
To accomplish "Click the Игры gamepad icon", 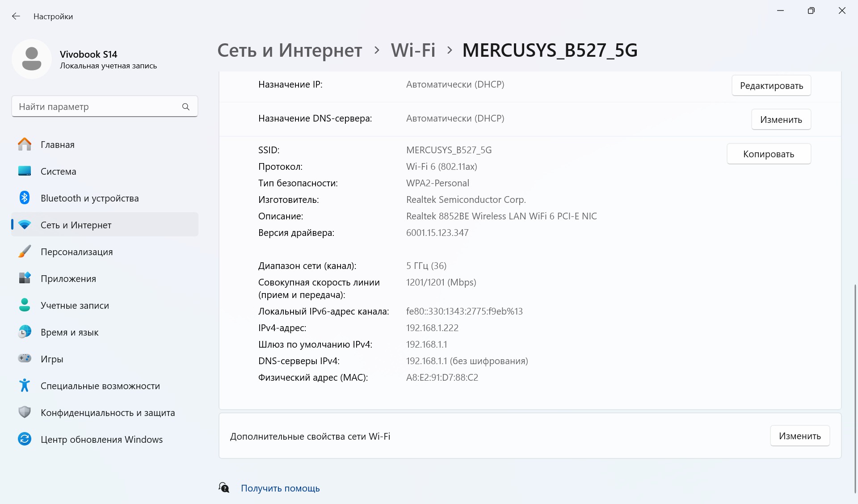I will [25, 359].
